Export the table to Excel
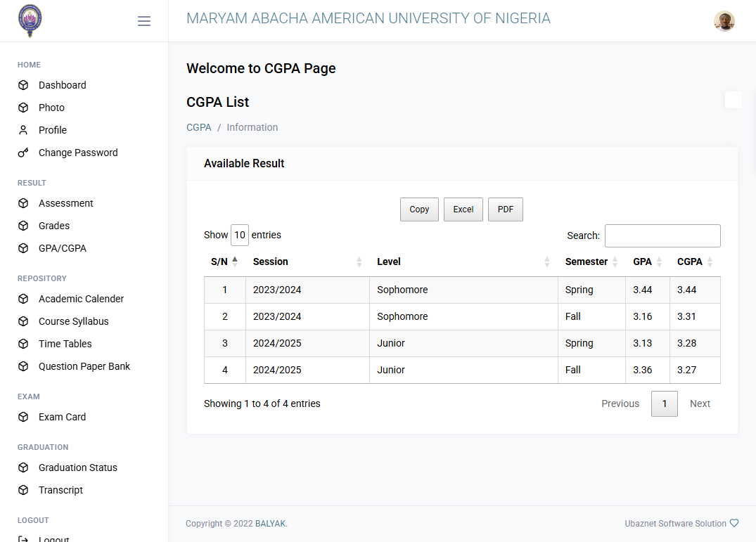The height and width of the screenshot is (542, 756). pyautogui.click(x=463, y=209)
